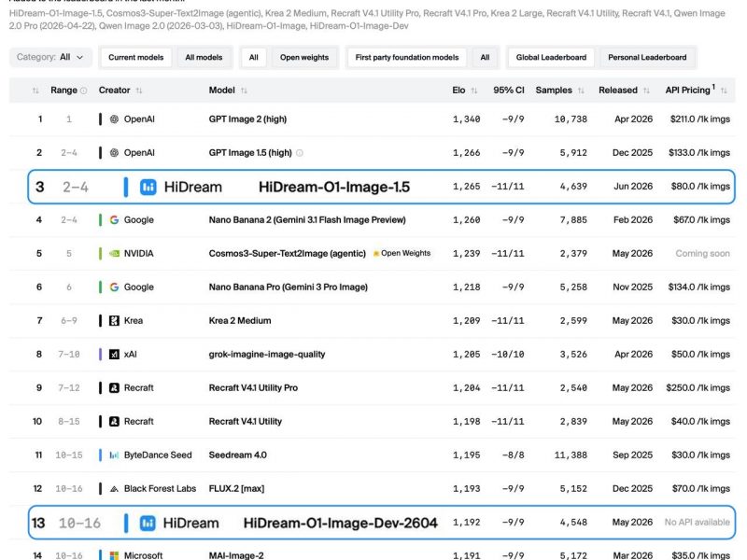Switch to the All models filter
Image resolution: width=747 pixels, height=560 pixels.
pyautogui.click(x=204, y=57)
